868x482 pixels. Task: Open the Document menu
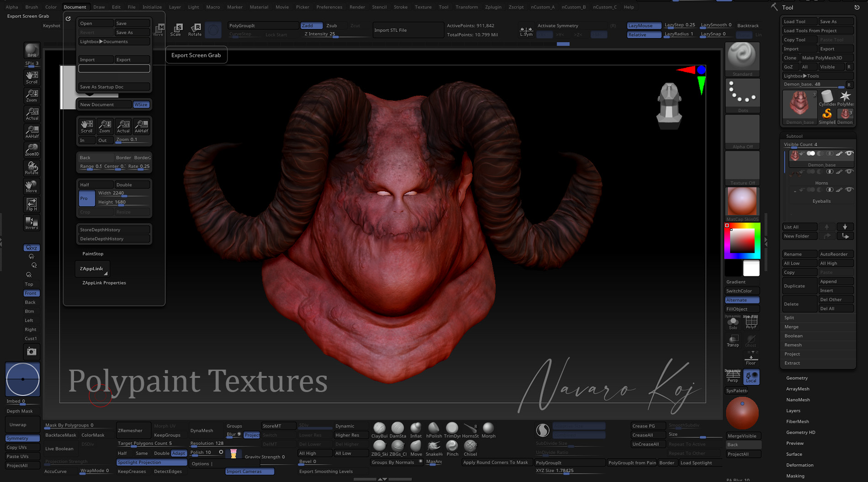[75, 7]
